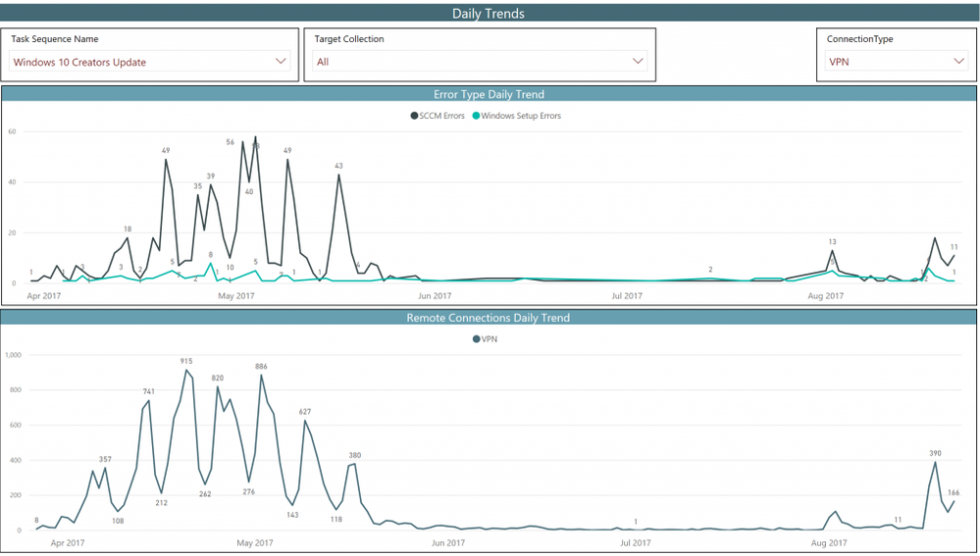
Task: Click the 'VPN' value in ConnectionType slicer
Action: point(839,62)
